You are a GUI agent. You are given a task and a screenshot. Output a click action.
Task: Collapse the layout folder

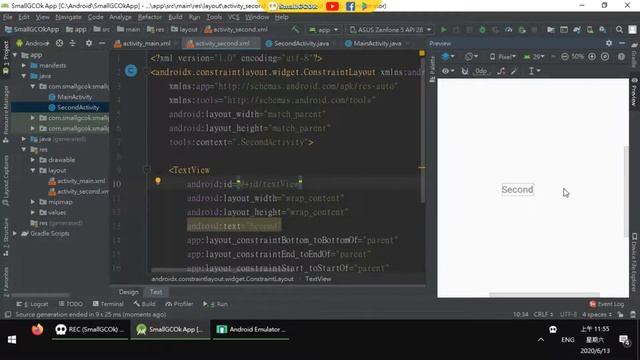[x=33, y=170]
